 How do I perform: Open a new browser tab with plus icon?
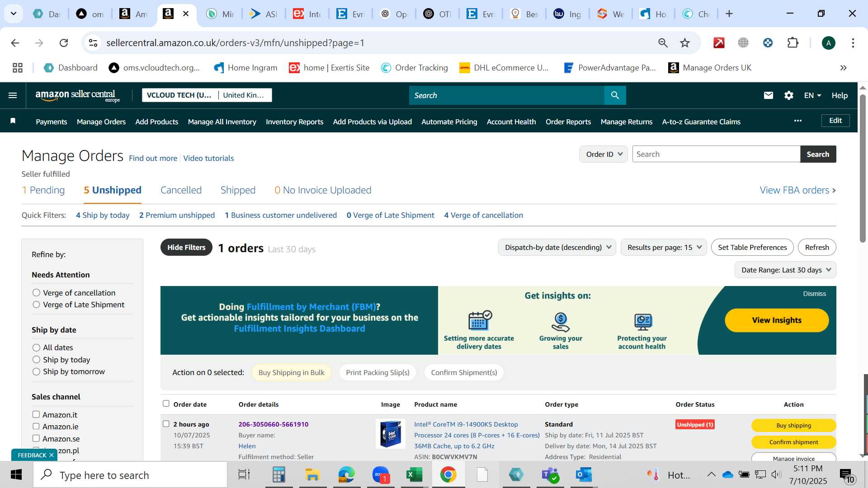729,14
